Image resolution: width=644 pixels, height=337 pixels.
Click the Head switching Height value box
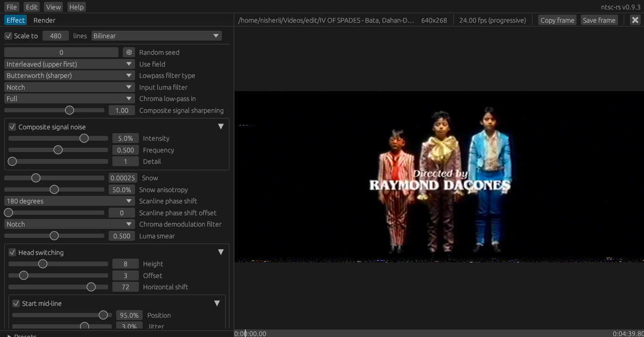(126, 264)
